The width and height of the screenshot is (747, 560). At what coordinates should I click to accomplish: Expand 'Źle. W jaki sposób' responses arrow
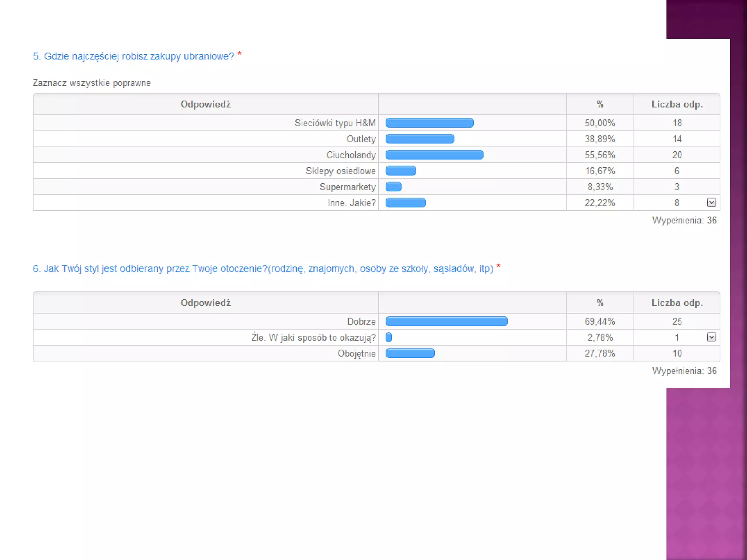[x=711, y=337]
